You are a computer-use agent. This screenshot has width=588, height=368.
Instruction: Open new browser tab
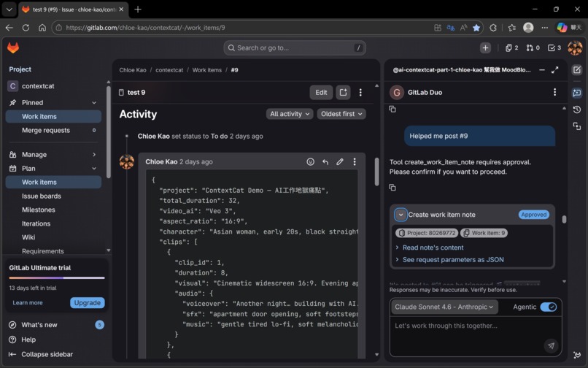click(x=138, y=9)
